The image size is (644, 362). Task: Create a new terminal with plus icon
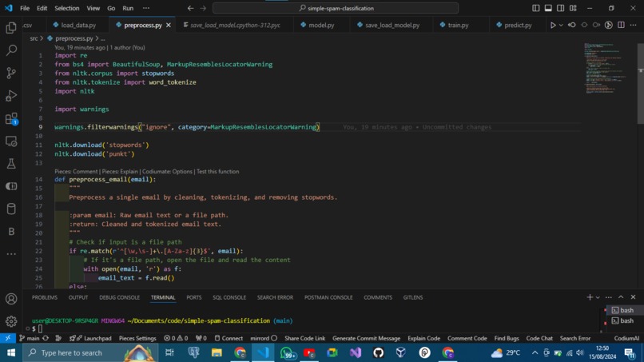(590, 297)
